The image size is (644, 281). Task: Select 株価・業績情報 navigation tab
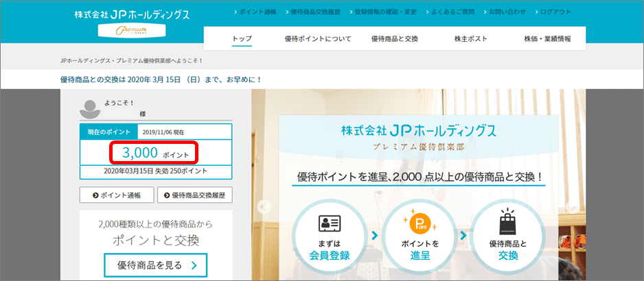[547, 39]
